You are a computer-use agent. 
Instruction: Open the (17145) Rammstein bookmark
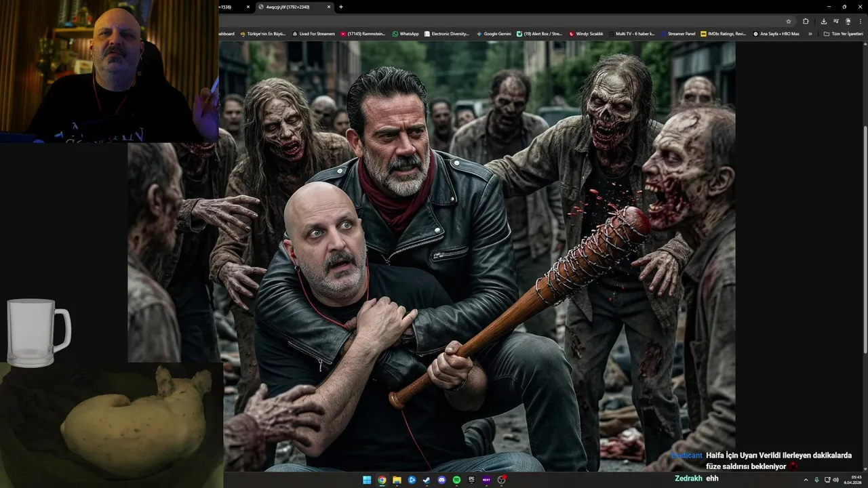click(x=363, y=33)
